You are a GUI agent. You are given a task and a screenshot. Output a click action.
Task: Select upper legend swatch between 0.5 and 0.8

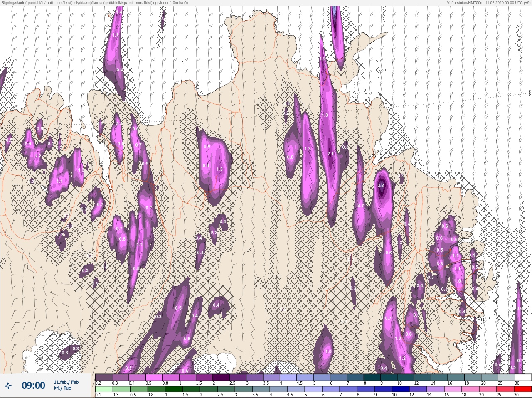[x=154, y=377]
